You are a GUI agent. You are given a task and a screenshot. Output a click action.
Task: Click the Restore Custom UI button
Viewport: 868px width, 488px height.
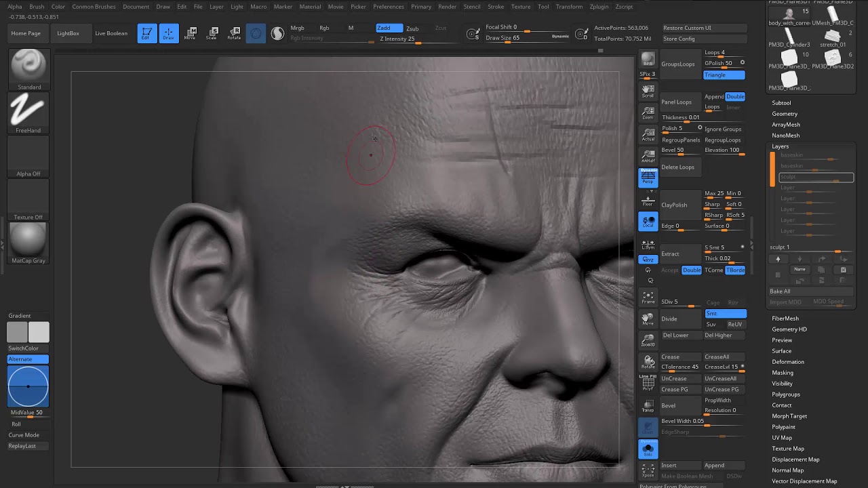[x=705, y=28]
